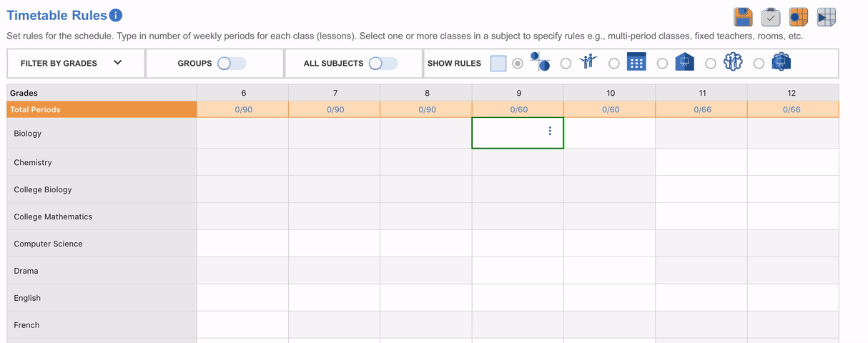868x343 pixels.
Task: Expand the Filter by Grades dropdown
Action: (71, 63)
